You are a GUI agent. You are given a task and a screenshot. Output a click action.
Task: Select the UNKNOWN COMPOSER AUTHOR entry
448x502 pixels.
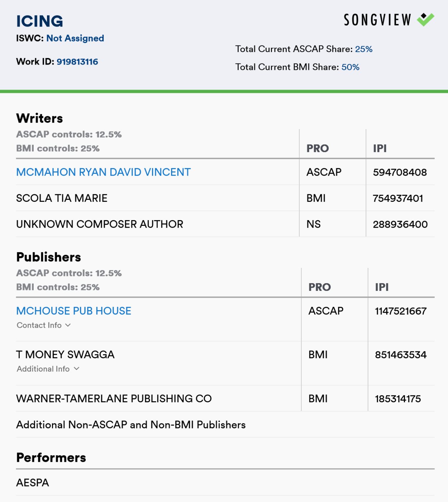[x=100, y=224]
